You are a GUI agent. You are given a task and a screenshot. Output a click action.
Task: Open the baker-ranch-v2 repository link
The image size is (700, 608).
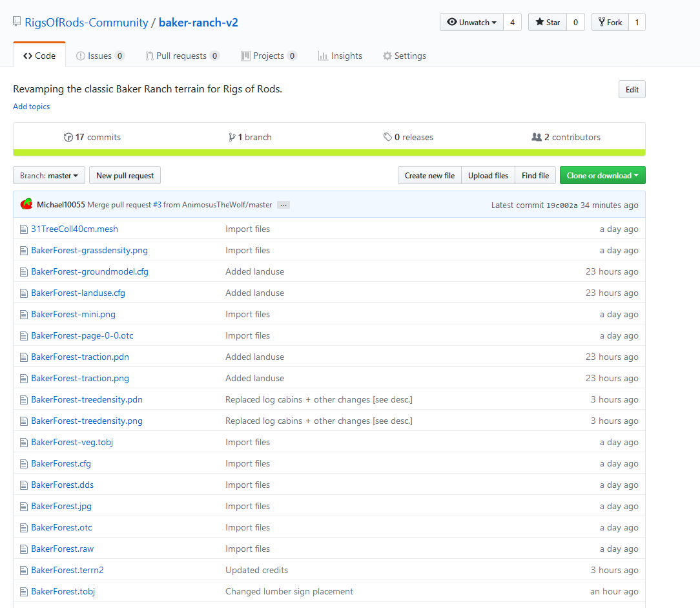tap(198, 23)
